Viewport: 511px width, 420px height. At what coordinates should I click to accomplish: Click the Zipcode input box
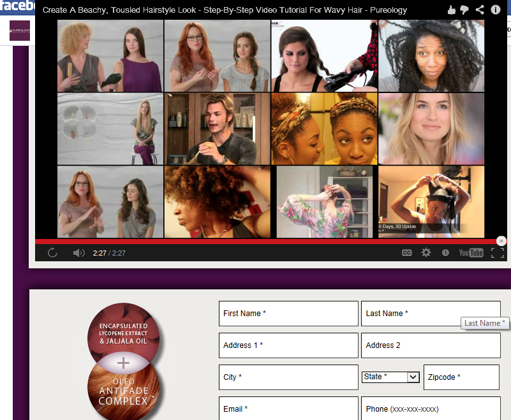(461, 377)
